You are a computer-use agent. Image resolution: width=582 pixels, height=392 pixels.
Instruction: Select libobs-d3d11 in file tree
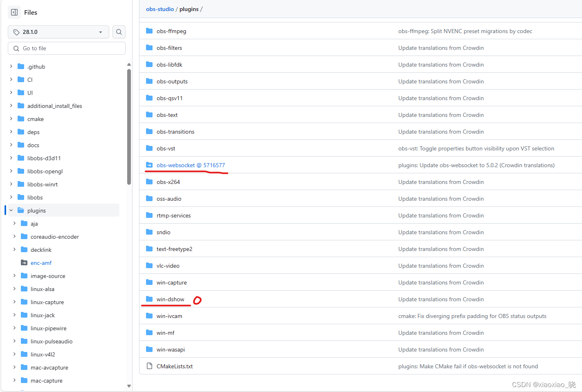[44, 158]
